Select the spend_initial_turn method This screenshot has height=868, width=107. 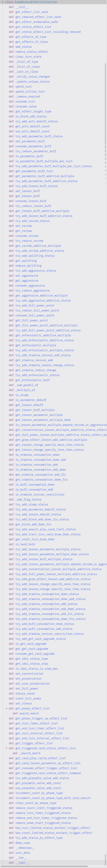click(30, 91)
